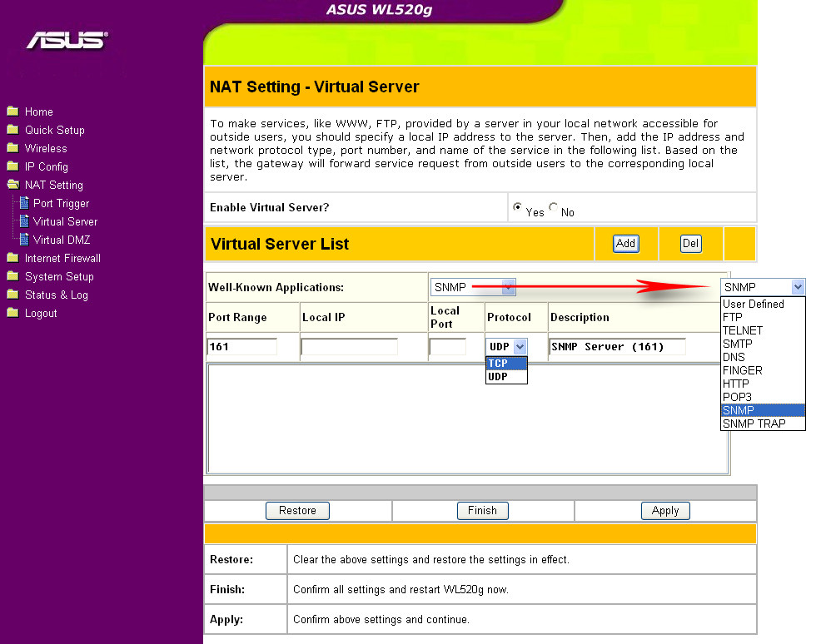Open Virtual DMZ page

coord(62,240)
